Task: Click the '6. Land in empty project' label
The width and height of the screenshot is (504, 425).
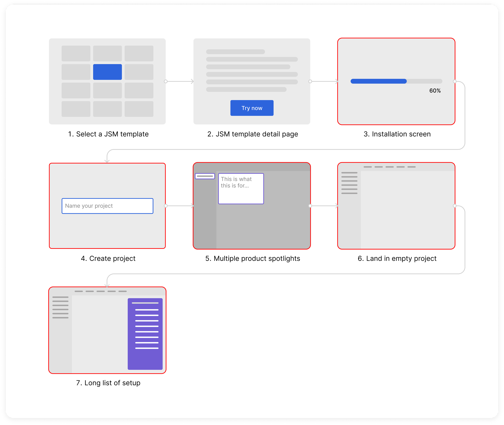Action: tap(397, 258)
